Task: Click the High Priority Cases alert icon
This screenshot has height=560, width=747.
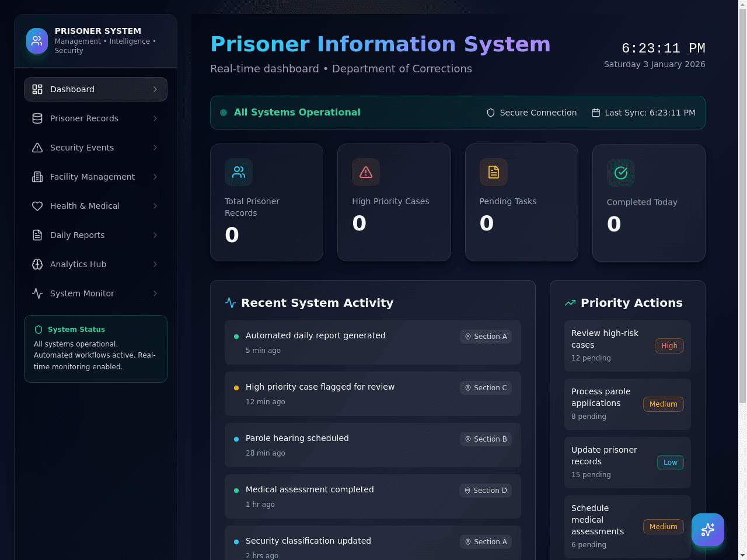Action: (x=366, y=172)
